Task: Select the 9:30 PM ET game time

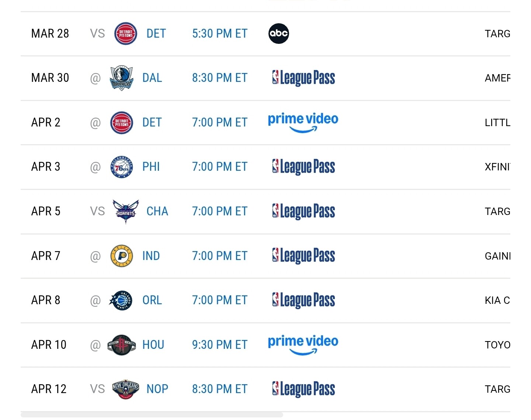Action: pyautogui.click(x=219, y=345)
